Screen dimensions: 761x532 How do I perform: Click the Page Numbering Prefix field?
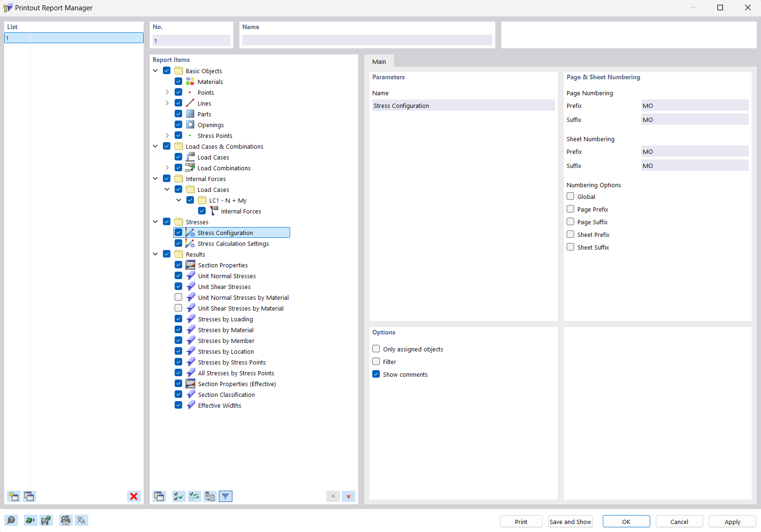click(694, 105)
